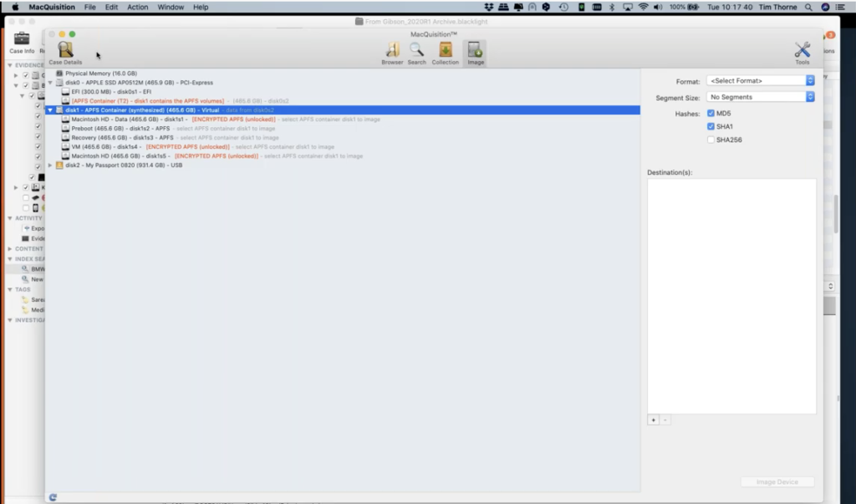Open the volume control in the menu bar
856x504 pixels.
pos(658,7)
